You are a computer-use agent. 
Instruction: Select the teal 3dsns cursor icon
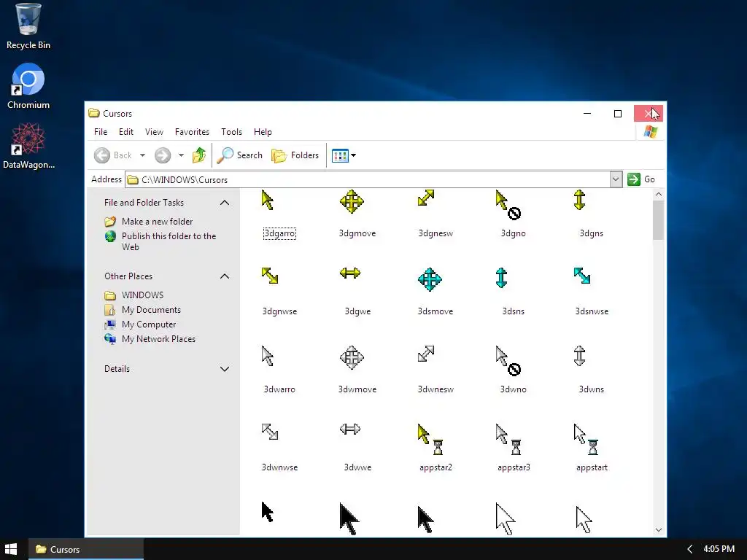(x=501, y=278)
